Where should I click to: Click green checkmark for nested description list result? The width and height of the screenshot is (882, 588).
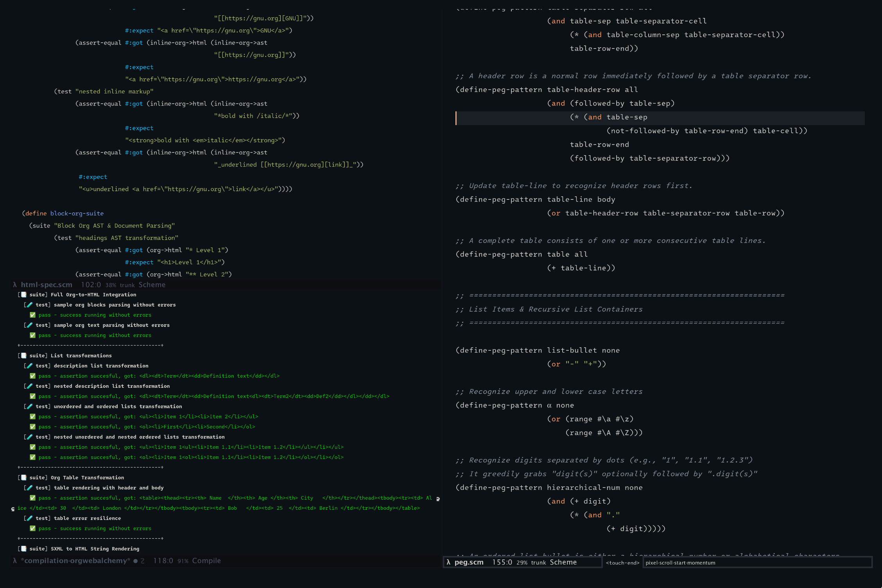(x=33, y=396)
